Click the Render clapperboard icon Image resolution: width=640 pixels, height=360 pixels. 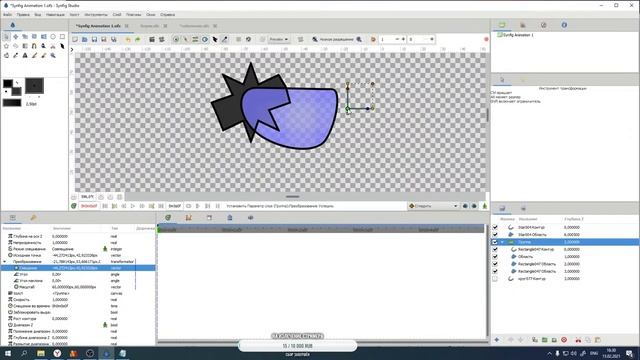(x=152, y=40)
